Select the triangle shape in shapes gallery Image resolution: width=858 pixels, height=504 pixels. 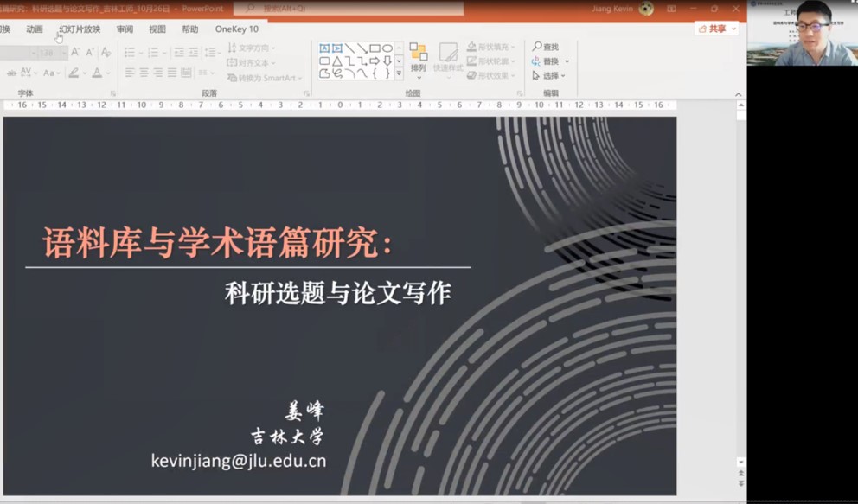click(336, 61)
